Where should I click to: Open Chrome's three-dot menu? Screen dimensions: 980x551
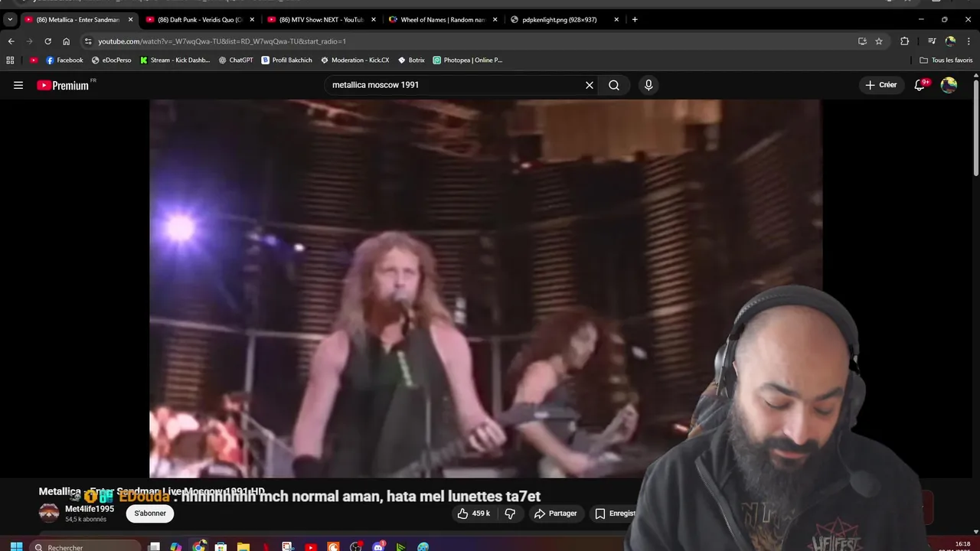tap(969, 41)
